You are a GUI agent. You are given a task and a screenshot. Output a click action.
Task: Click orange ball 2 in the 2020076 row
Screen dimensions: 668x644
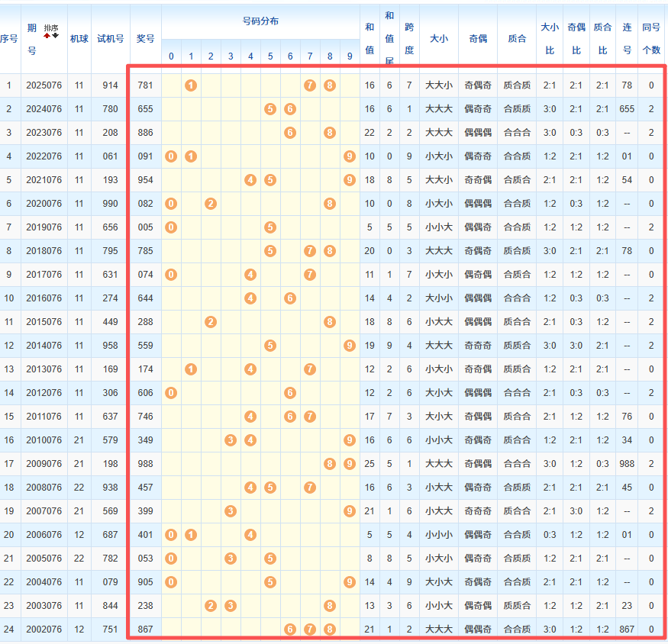click(x=211, y=204)
